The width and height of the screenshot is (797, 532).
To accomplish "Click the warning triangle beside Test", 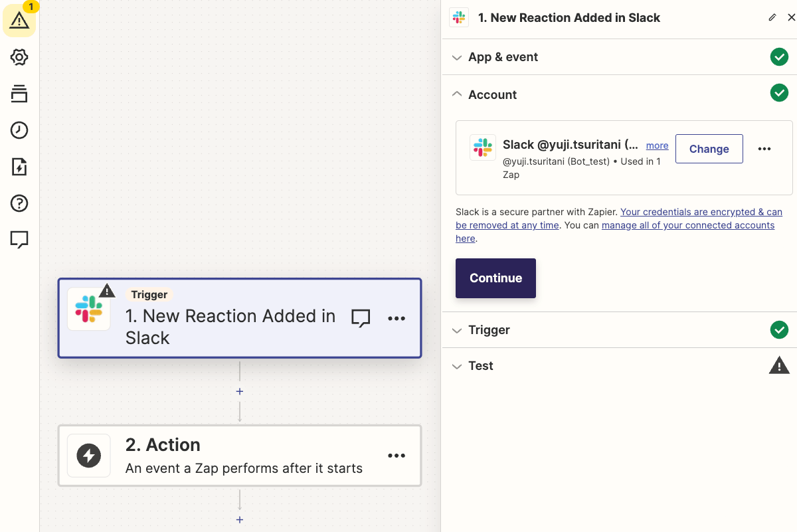I will click(779, 365).
